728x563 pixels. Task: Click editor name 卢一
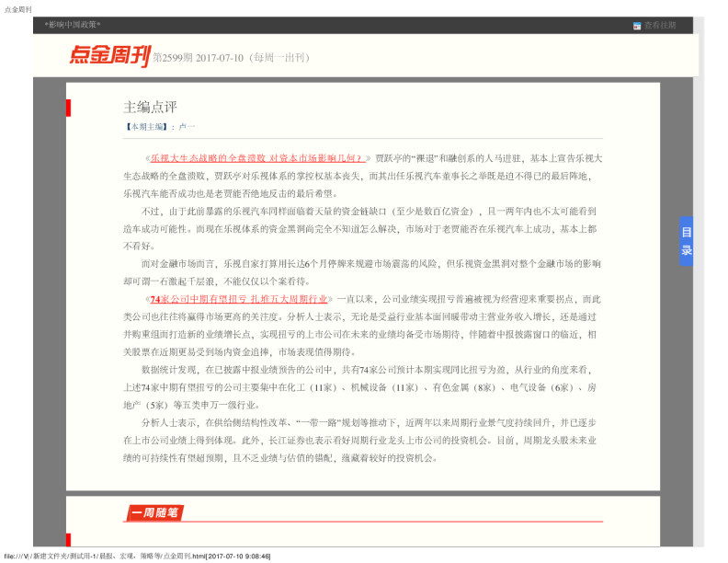(x=187, y=126)
